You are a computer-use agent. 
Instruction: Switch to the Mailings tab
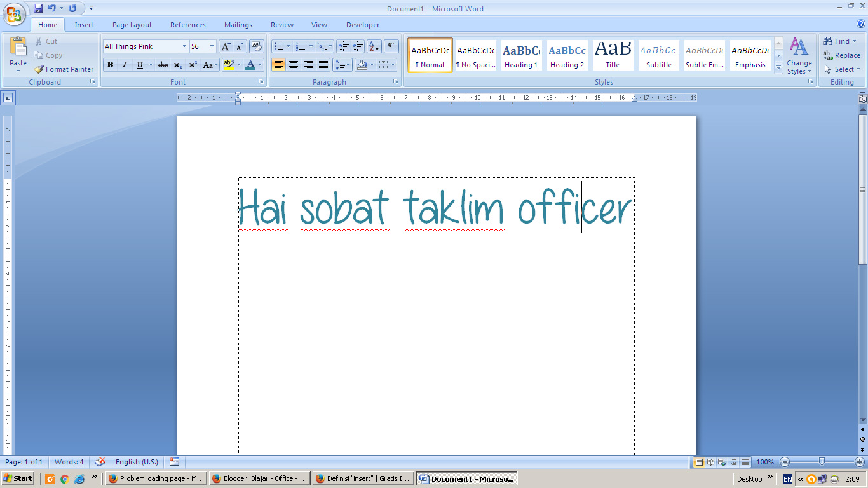[238, 25]
